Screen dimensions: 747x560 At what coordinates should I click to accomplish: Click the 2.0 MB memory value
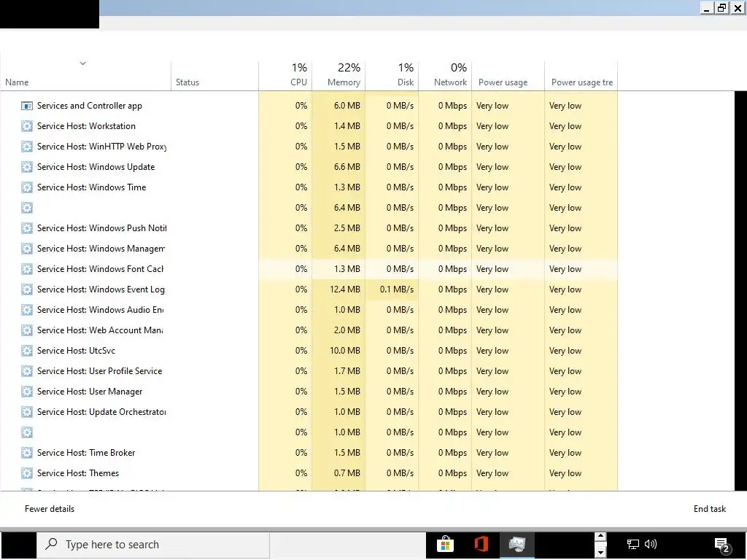[347, 330]
